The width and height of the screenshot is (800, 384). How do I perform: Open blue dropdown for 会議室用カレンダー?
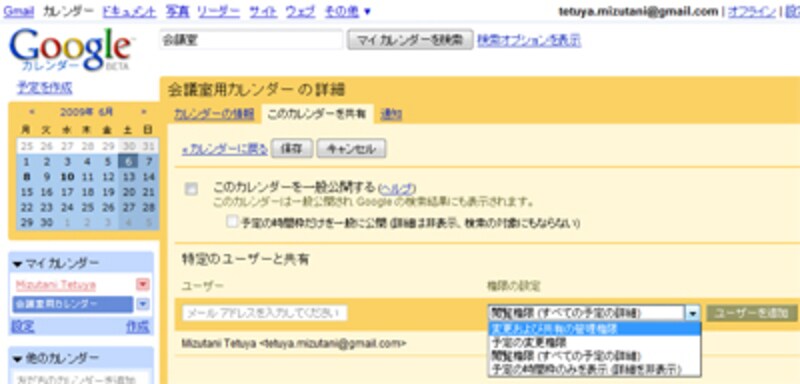143,304
